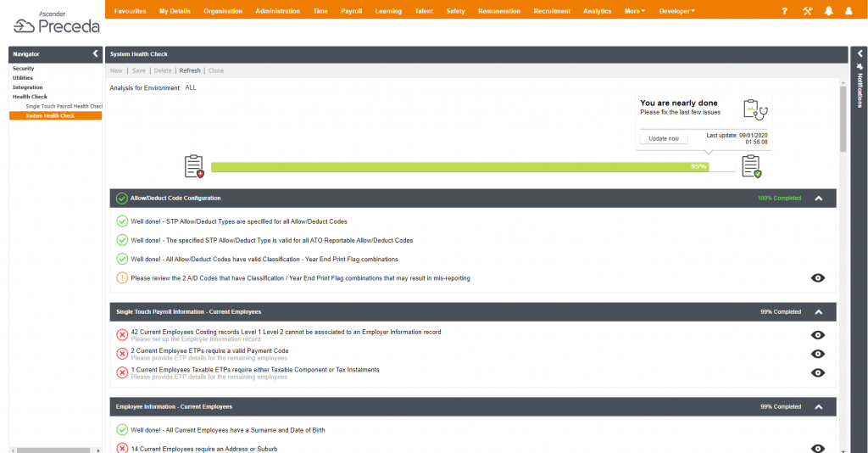Open the Learning menu
Image resolution: width=868 pixels, height=453 pixels.
pyautogui.click(x=388, y=11)
